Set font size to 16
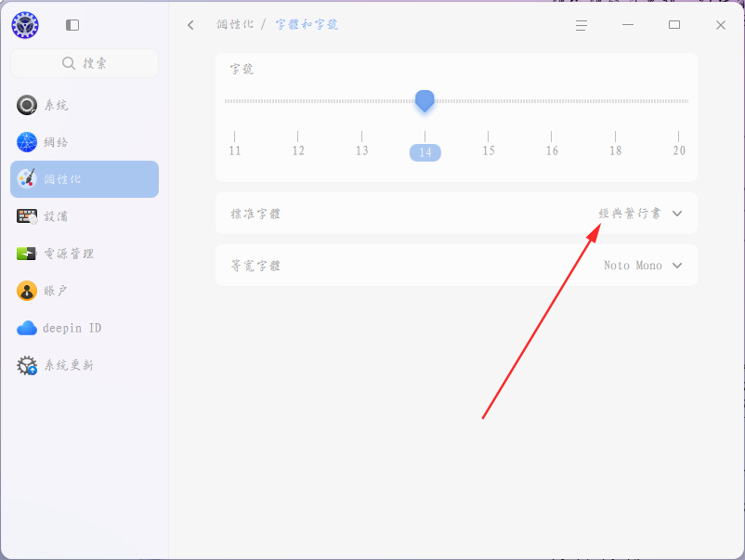Image resolution: width=745 pixels, height=560 pixels. pos(552,150)
